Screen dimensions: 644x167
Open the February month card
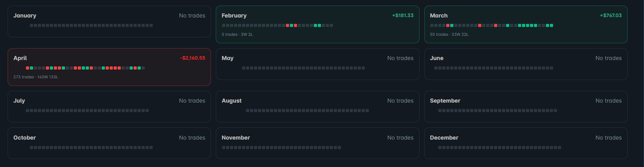pyautogui.click(x=318, y=24)
